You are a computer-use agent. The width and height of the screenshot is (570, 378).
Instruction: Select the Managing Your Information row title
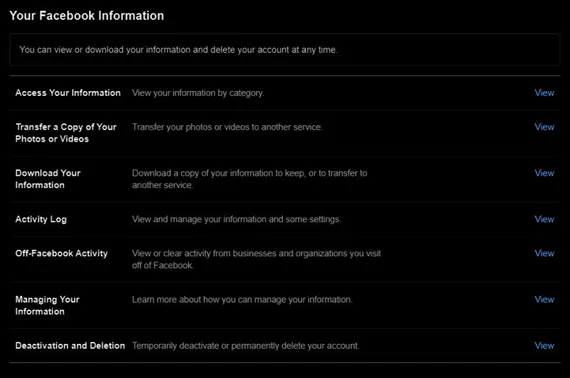(x=47, y=306)
